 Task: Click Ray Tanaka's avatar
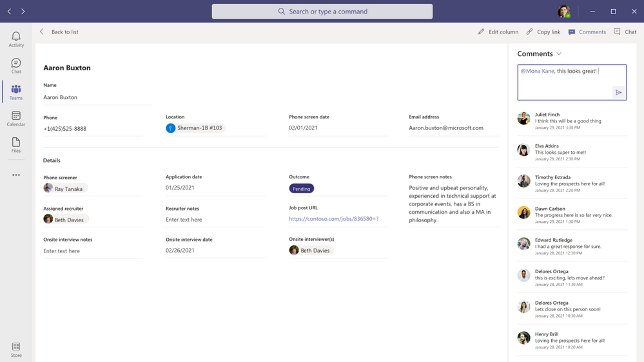(x=48, y=188)
